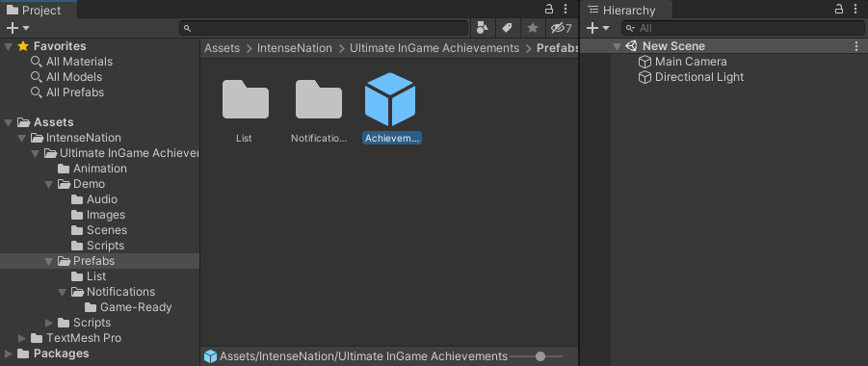Select Directional Light in Hierarchy
The image size is (868, 366).
coord(699,77)
